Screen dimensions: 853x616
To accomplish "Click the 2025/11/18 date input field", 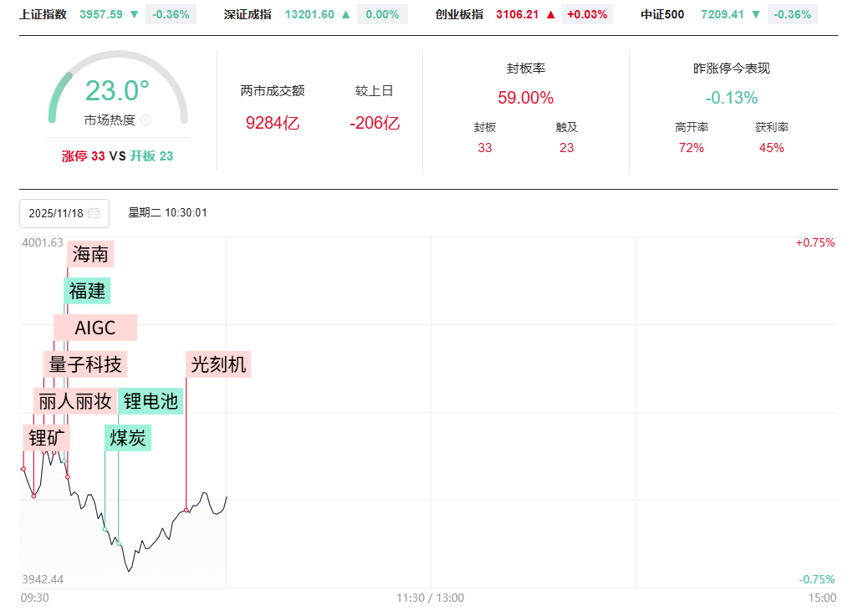I will click(x=56, y=213).
